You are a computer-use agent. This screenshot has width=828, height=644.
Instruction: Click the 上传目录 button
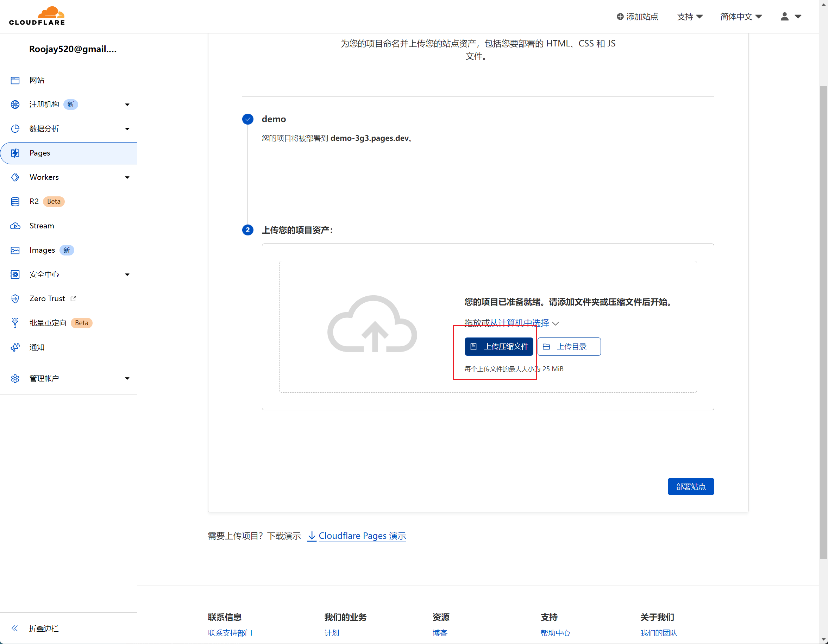tap(569, 346)
